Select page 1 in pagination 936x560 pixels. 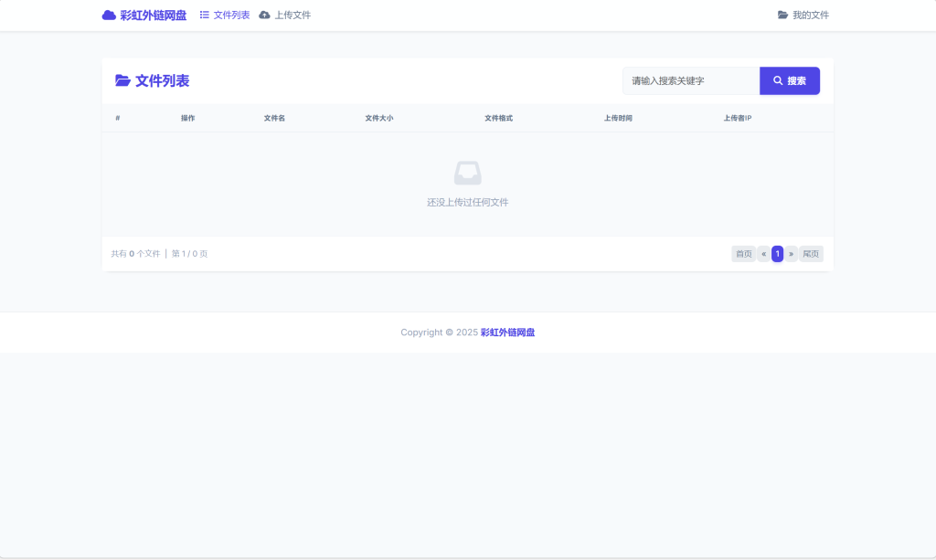pos(777,254)
